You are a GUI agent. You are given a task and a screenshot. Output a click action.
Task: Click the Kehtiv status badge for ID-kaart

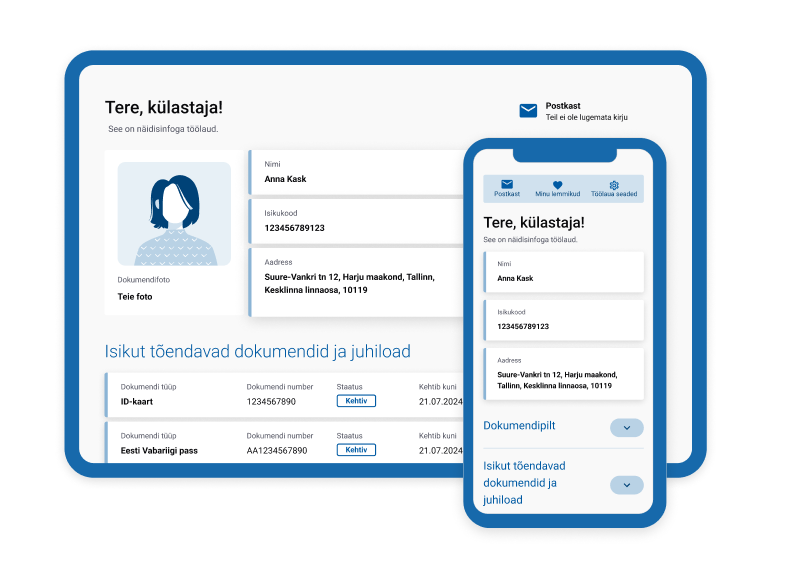coord(356,401)
